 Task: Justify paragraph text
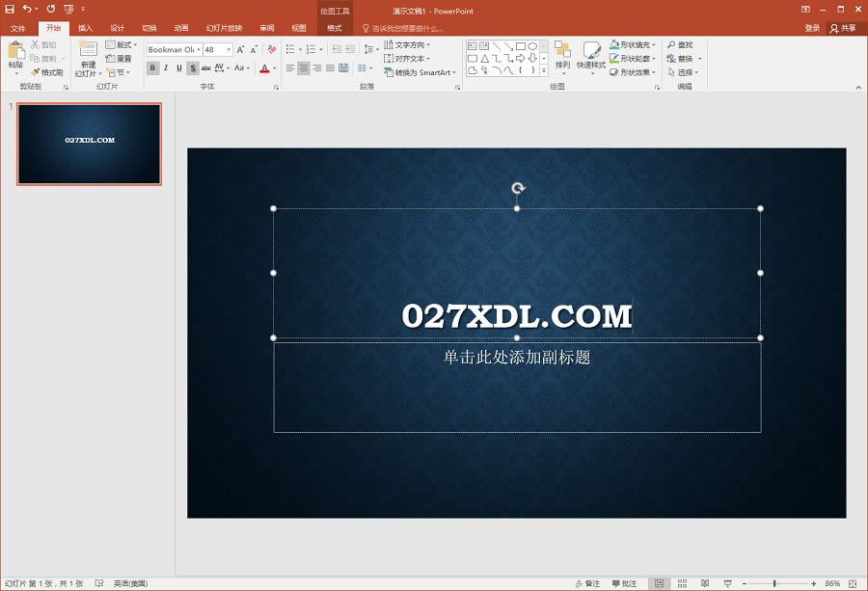point(331,68)
